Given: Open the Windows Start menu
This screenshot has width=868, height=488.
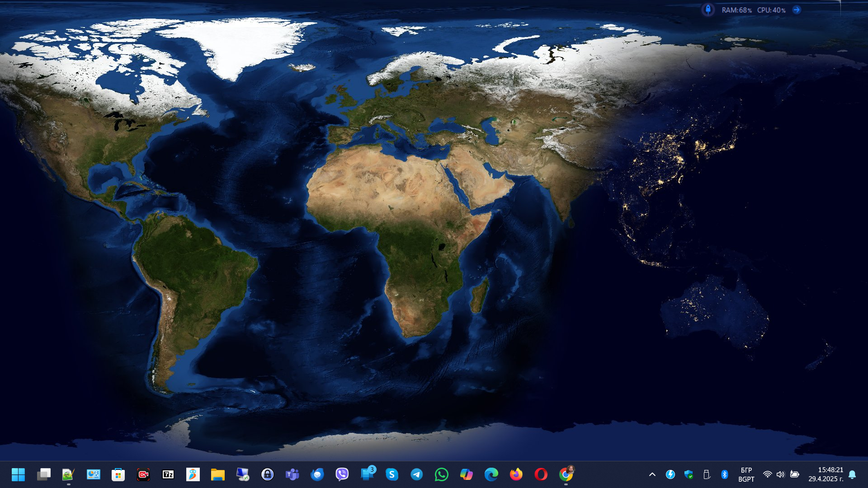Looking at the screenshot, I should coord(19,474).
